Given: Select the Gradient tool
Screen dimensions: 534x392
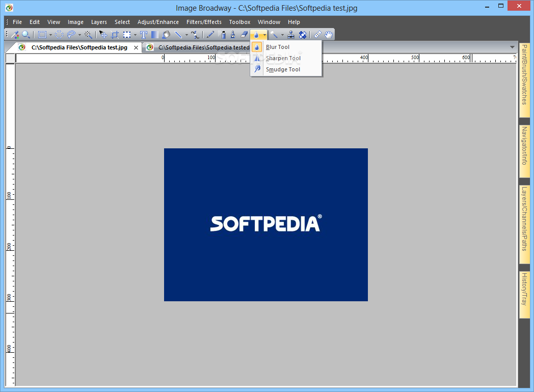Looking at the screenshot, I should [154, 34].
